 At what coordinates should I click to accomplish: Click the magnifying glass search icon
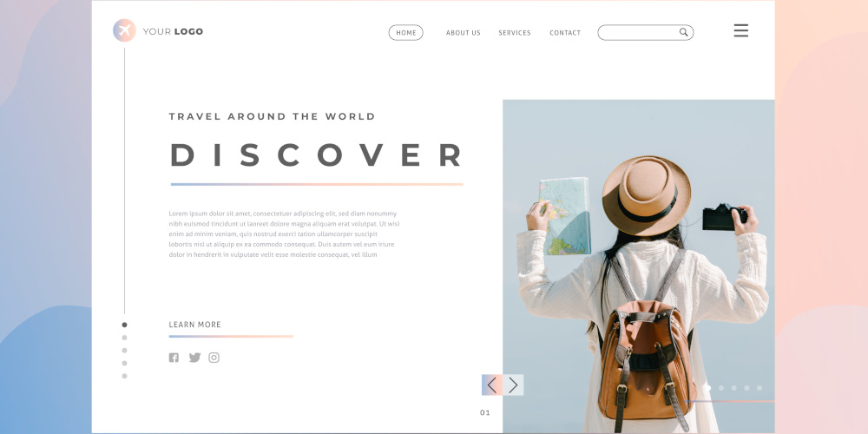coord(684,32)
